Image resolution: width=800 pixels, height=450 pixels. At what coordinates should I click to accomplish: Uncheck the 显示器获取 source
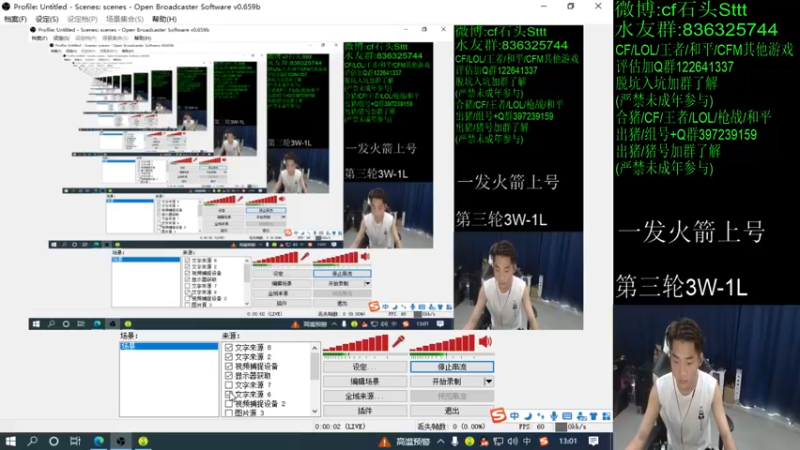(x=229, y=376)
